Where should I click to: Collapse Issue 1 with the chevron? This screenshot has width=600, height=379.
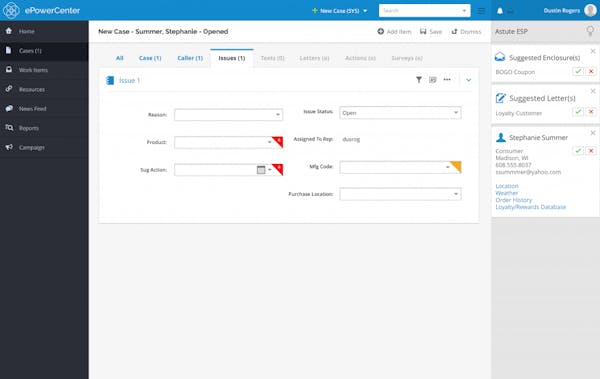point(468,80)
